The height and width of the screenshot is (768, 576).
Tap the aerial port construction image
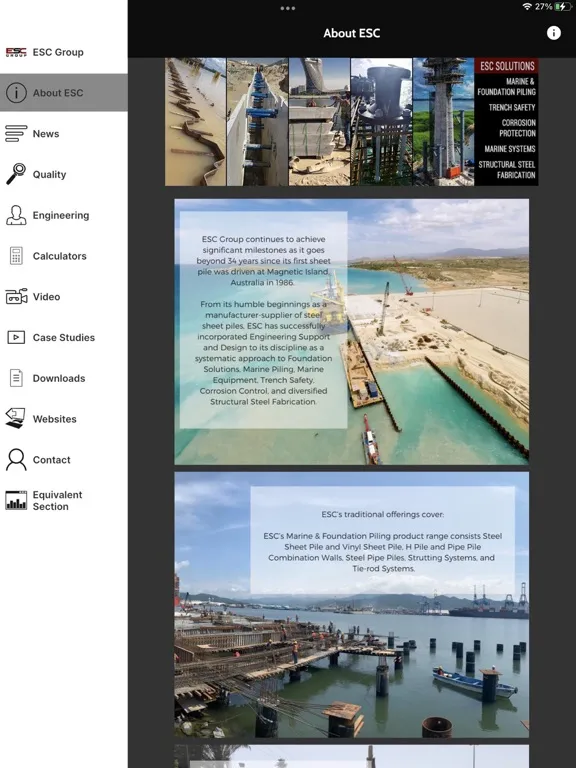352,332
